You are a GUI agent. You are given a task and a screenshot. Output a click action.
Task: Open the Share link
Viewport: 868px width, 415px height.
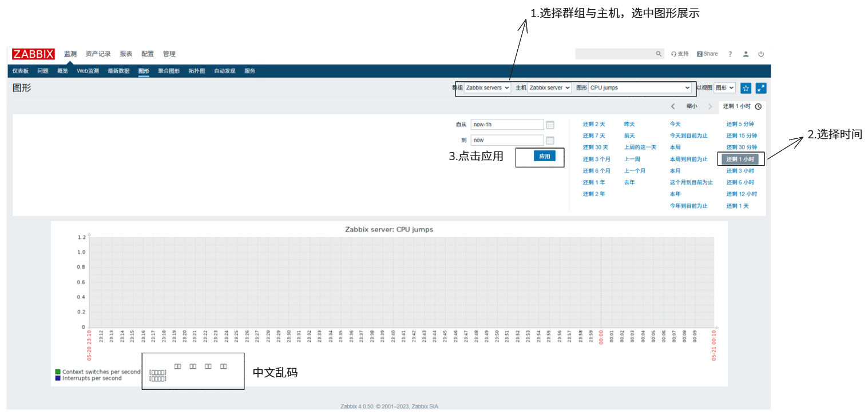(x=707, y=54)
